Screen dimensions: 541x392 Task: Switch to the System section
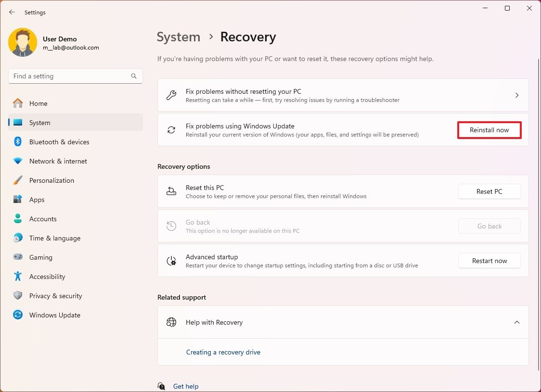click(x=39, y=122)
